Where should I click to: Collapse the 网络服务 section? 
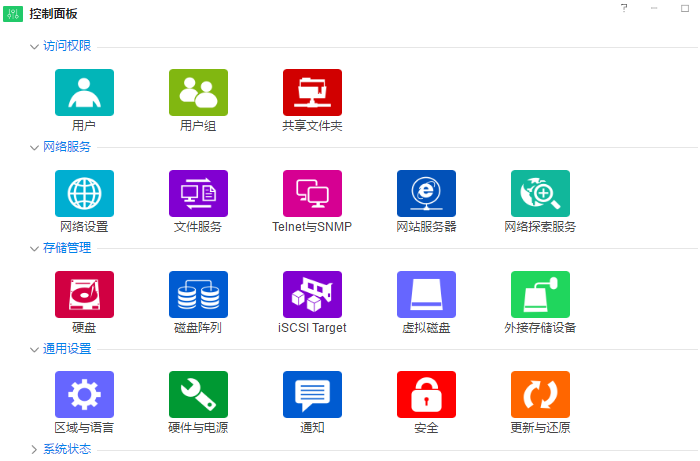click(x=34, y=147)
